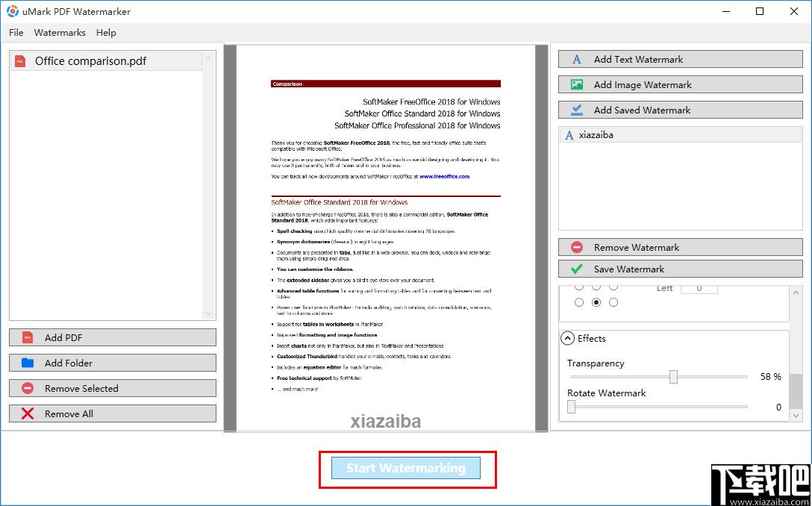This screenshot has width=812, height=506.
Task: Select the bottom-right position radio button
Action: click(613, 302)
